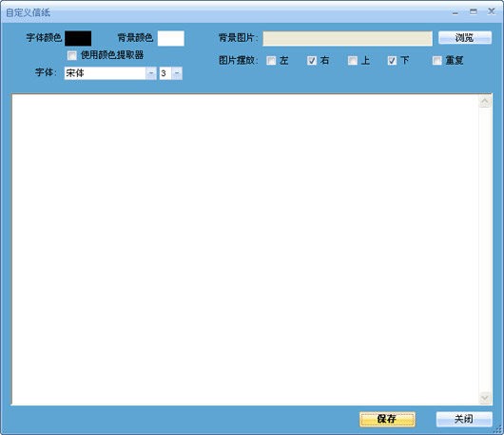Click inside the 宋体 font name field
The height and width of the screenshot is (435, 504).
106,73
